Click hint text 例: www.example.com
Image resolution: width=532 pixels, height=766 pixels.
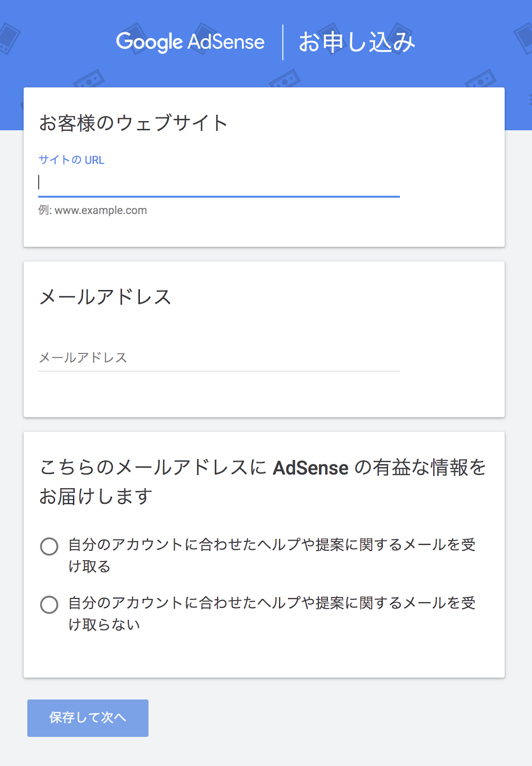pyautogui.click(x=92, y=210)
